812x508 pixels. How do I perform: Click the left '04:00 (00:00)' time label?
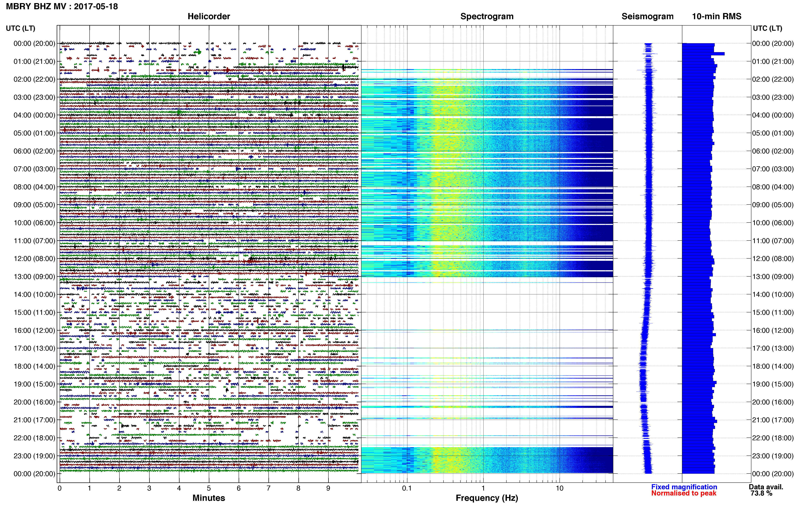coord(34,115)
